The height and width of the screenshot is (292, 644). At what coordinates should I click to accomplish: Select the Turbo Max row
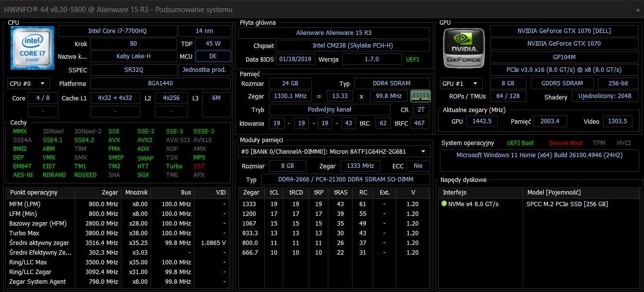(x=118, y=233)
